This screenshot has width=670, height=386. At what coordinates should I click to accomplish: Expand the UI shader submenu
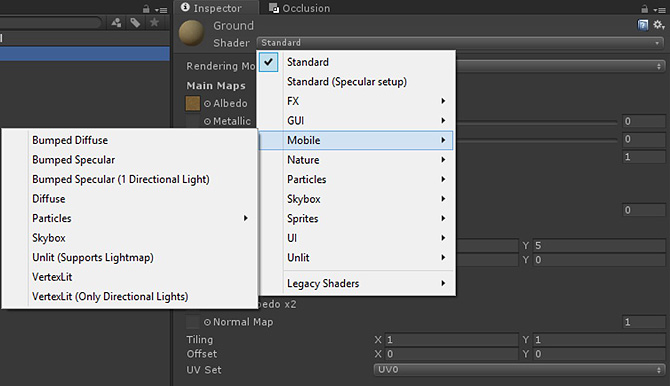click(x=356, y=238)
